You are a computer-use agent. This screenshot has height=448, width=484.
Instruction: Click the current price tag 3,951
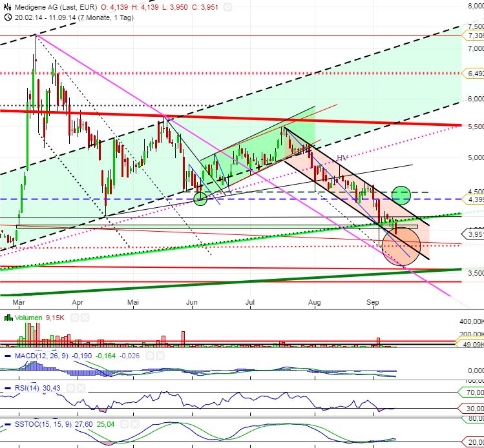(x=473, y=234)
